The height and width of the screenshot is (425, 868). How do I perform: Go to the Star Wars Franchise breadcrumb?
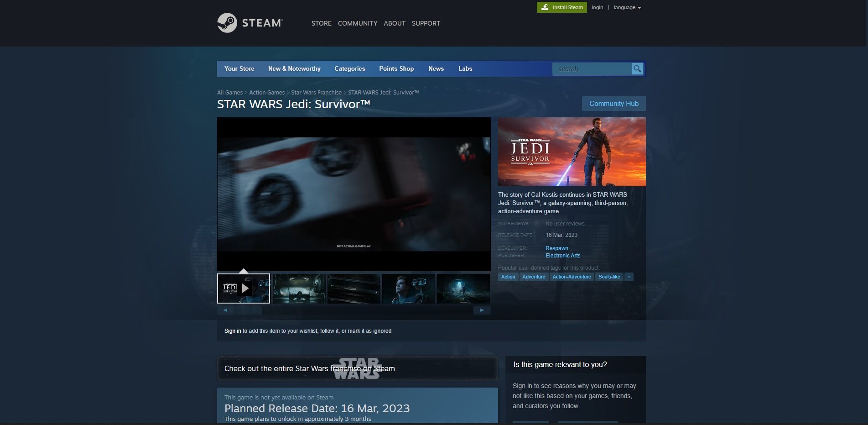pyautogui.click(x=316, y=93)
